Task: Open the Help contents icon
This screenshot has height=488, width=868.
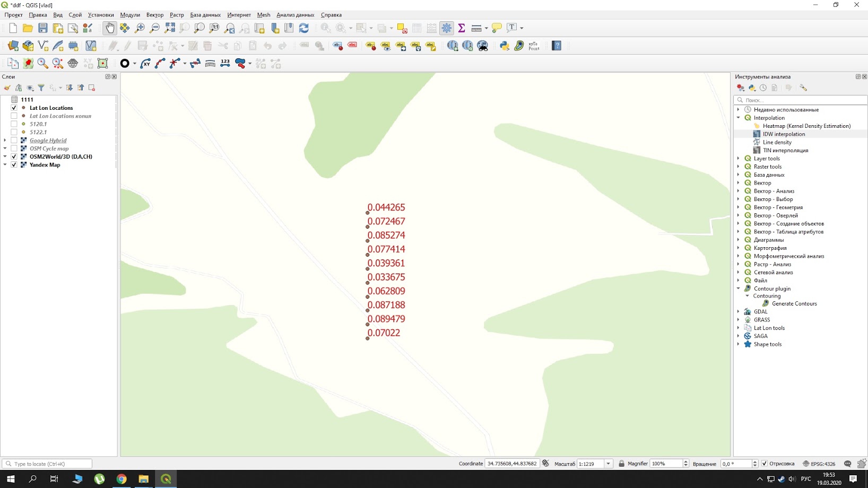Action: pos(557,46)
